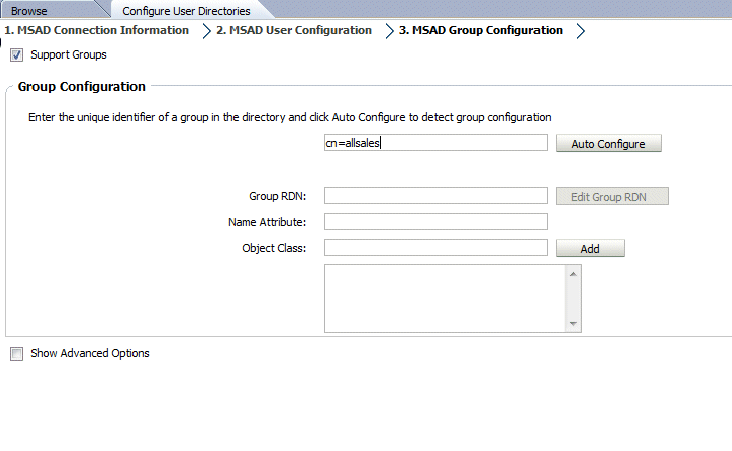Screen dimensions: 732x451
Task: Click into the Name Attribute field
Action: coord(435,222)
